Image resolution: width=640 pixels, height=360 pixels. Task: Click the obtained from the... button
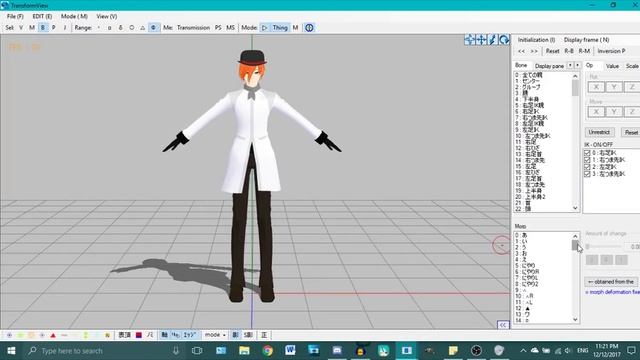pyautogui.click(x=611, y=282)
